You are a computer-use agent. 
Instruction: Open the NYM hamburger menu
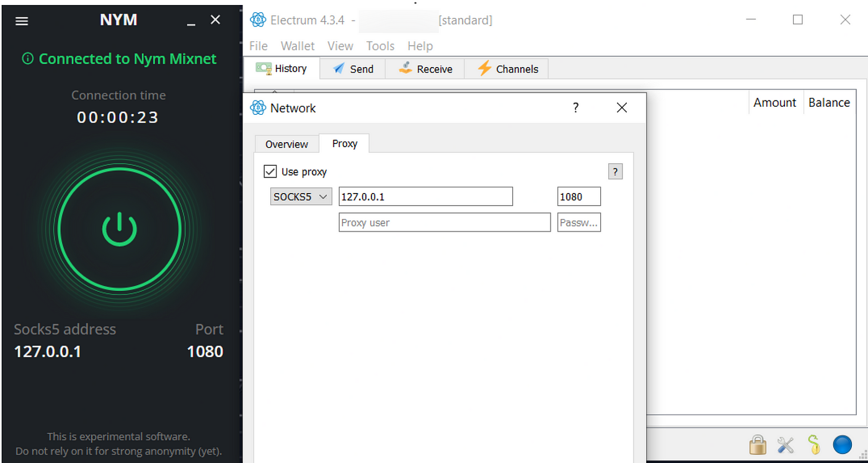pos(22,21)
